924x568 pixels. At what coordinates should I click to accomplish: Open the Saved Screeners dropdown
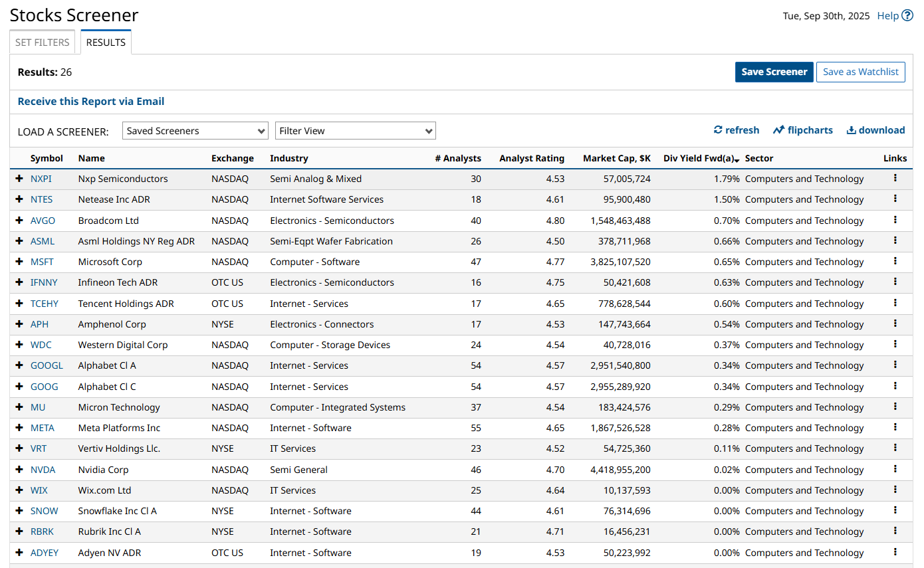click(195, 131)
